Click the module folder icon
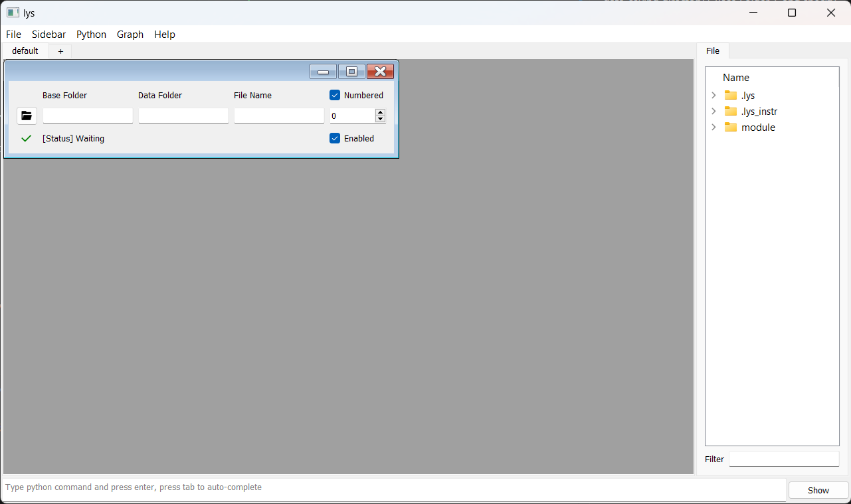The width and height of the screenshot is (851, 504). tap(731, 127)
